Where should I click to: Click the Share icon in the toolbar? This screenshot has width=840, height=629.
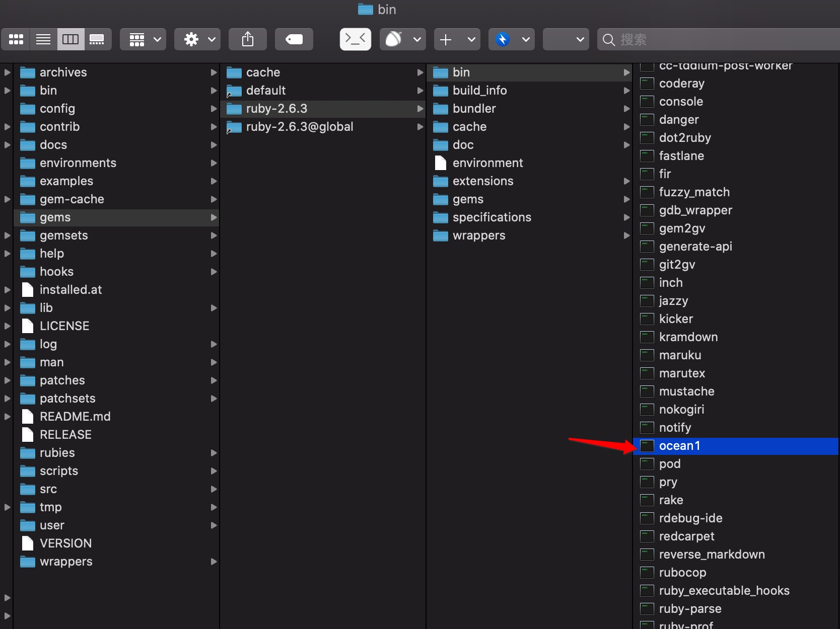pyautogui.click(x=247, y=39)
